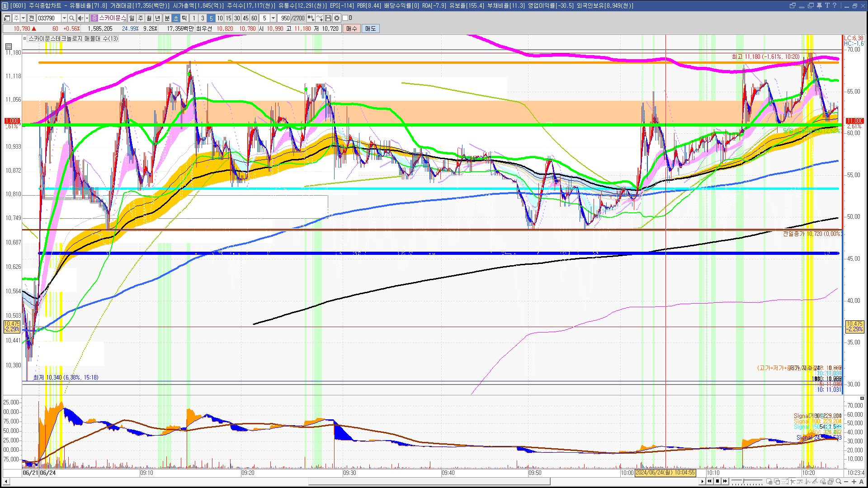Image resolution: width=868 pixels, height=488 pixels.
Task: Expand the 주 type dropdown arrow
Action: (23, 18)
